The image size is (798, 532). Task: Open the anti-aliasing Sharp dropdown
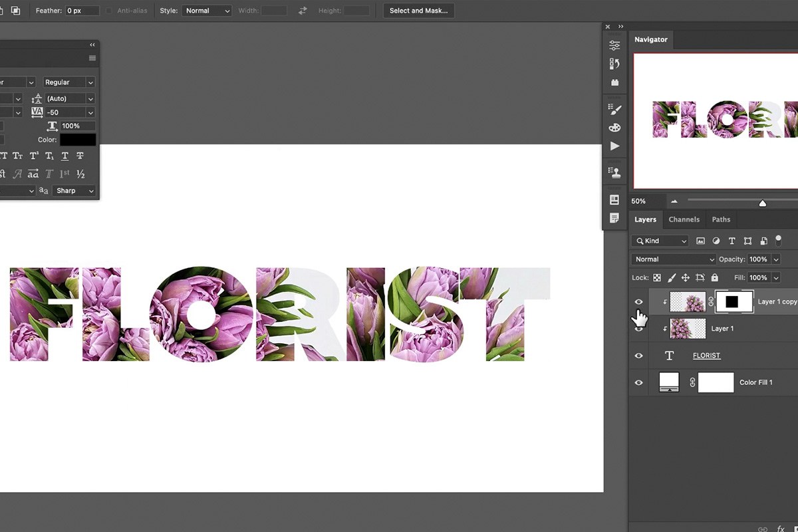coord(74,191)
